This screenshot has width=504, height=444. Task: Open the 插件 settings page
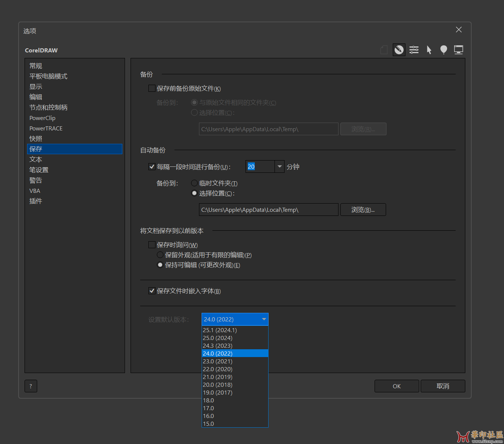point(75,201)
